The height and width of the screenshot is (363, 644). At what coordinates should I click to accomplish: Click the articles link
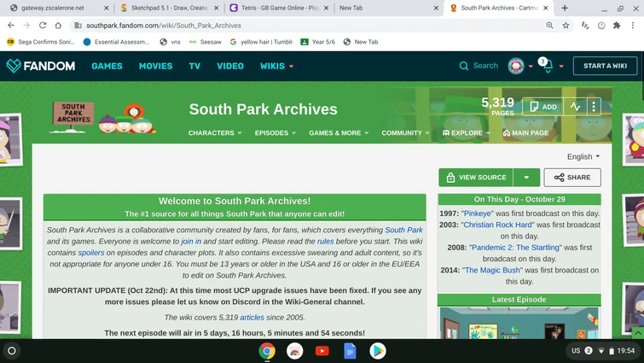(x=252, y=318)
